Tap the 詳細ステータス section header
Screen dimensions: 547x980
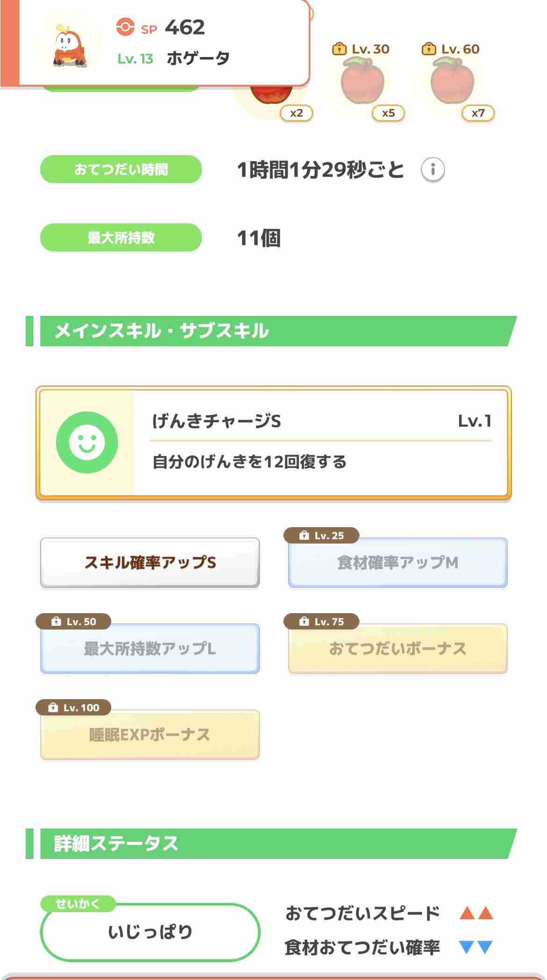click(x=272, y=844)
